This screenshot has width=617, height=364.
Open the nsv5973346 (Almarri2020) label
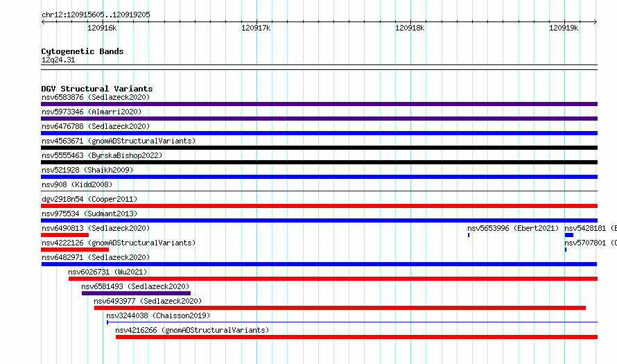point(92,112)
